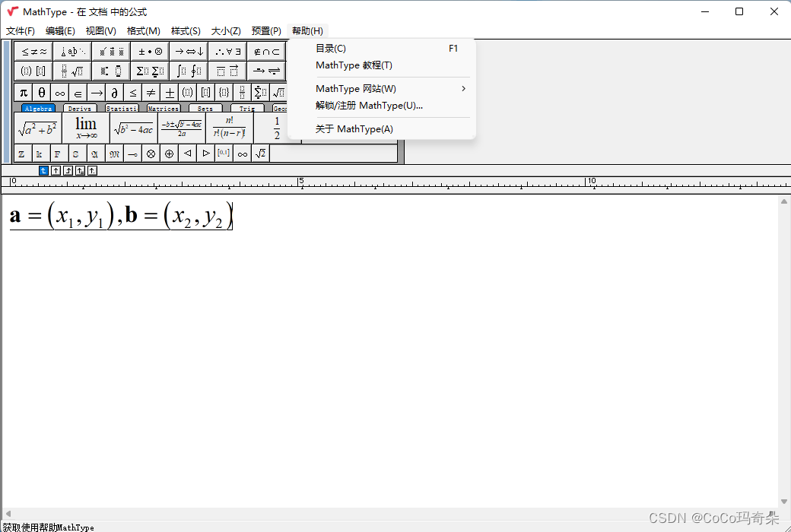791x532 pixels.
Task: Insert the n!/r!(n−r)! expression
Action: point(230,128)
